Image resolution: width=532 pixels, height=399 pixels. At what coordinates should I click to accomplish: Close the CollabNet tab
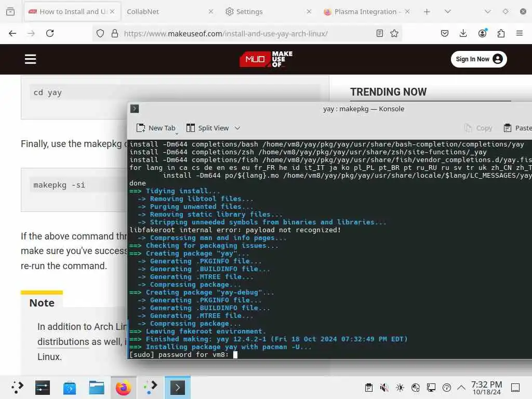tap(211, 11)
